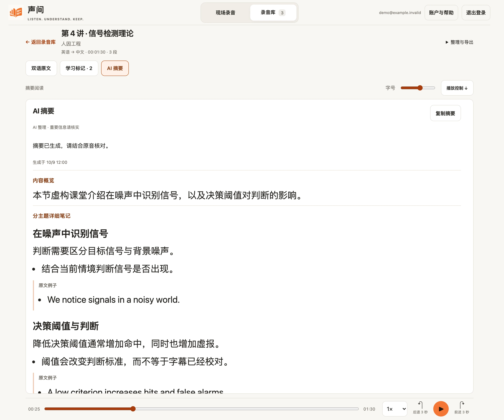Viewport: 504px width, 420px height.
Task: Open 账户与帮助
Action: point(441,13)
